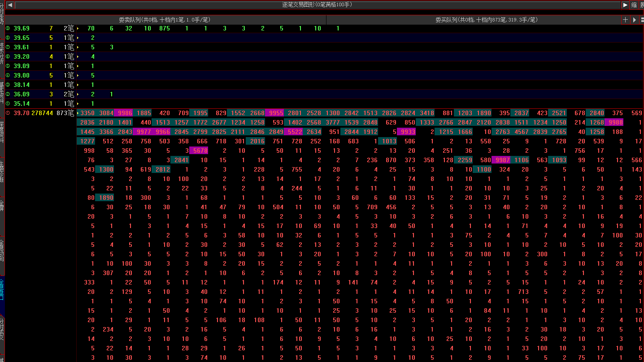Click the 展 (expand) button at top right
The height and width of the screenshot is (362, 644).
point(642,5)
